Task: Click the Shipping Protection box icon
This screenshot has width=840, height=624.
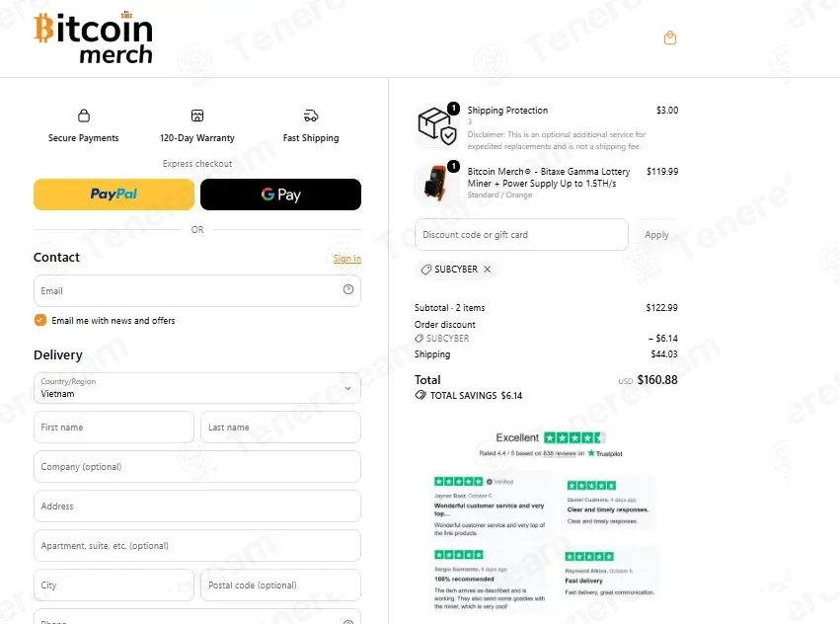Action: click(x=437, y=125)
